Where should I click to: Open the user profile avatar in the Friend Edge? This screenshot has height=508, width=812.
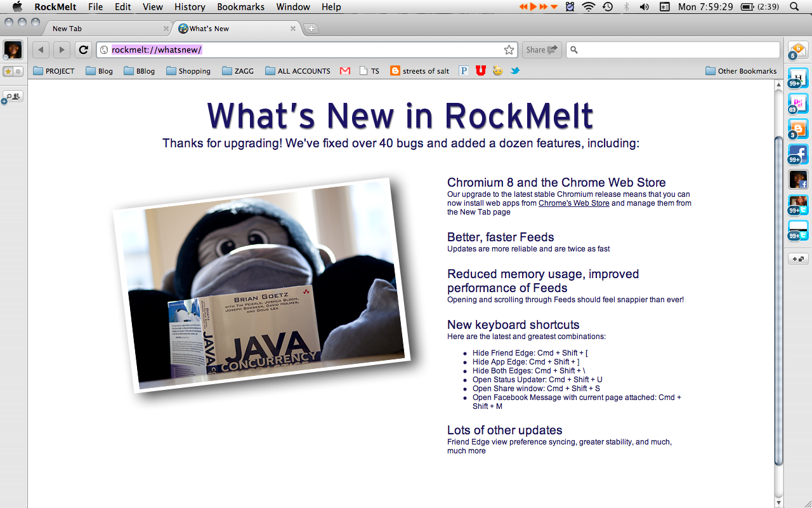click(x=13, y=50)
